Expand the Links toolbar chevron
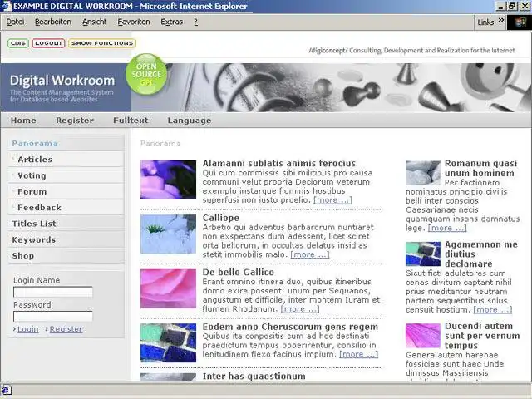 pos(501,21)
